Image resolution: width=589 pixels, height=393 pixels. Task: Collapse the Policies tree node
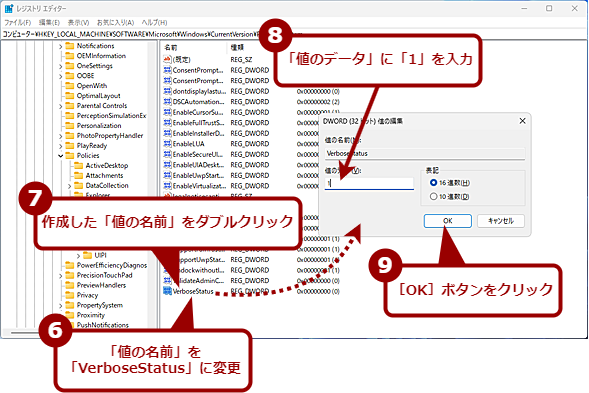coord(60,156)
